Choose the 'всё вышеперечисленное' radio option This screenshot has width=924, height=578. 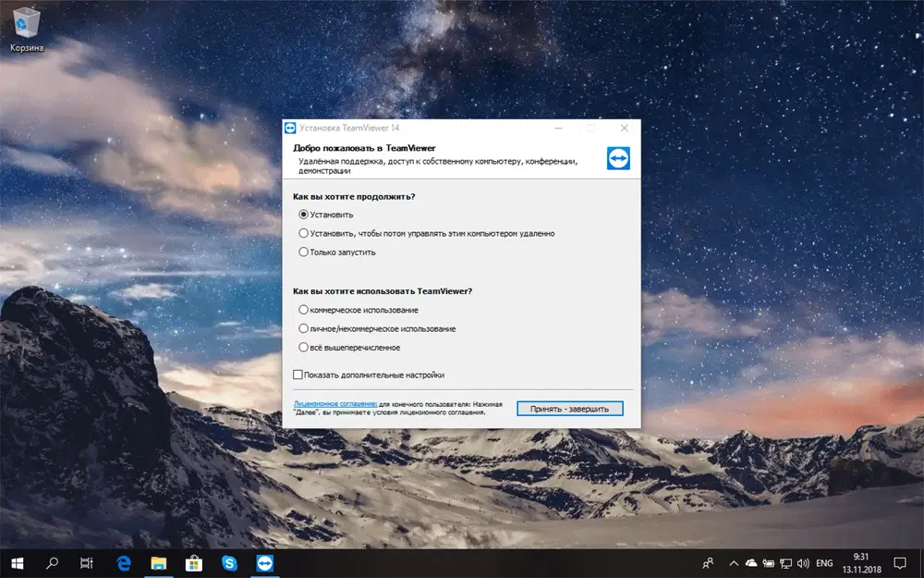[349, 348]
